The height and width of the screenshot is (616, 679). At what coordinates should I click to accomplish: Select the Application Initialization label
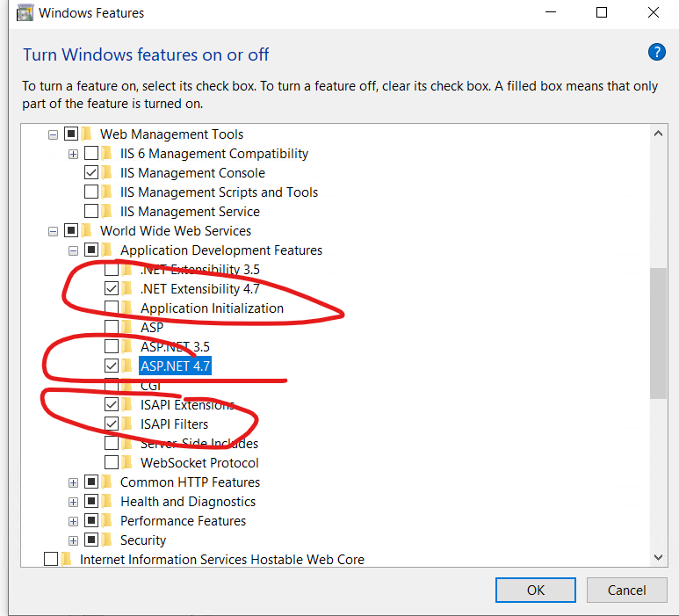[212, 308]
